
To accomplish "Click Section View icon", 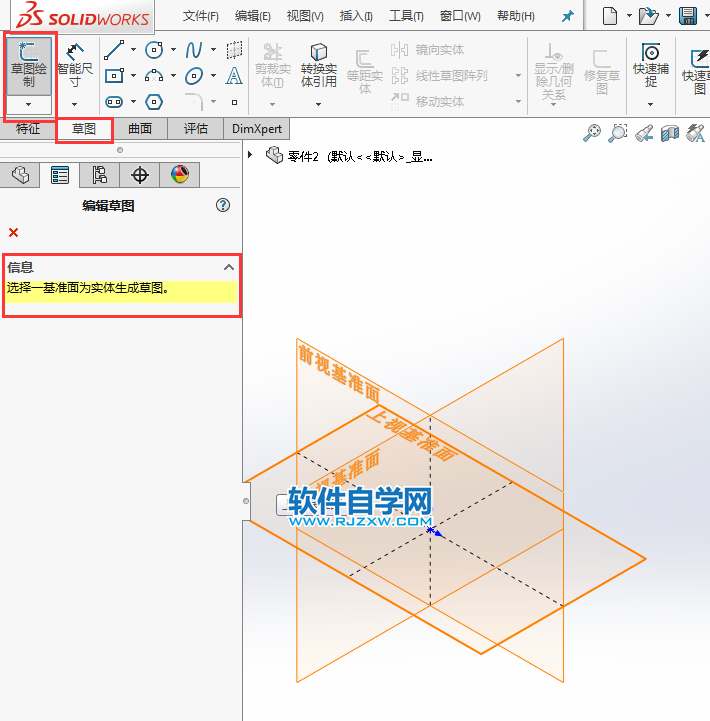I will tap(670, 133).
